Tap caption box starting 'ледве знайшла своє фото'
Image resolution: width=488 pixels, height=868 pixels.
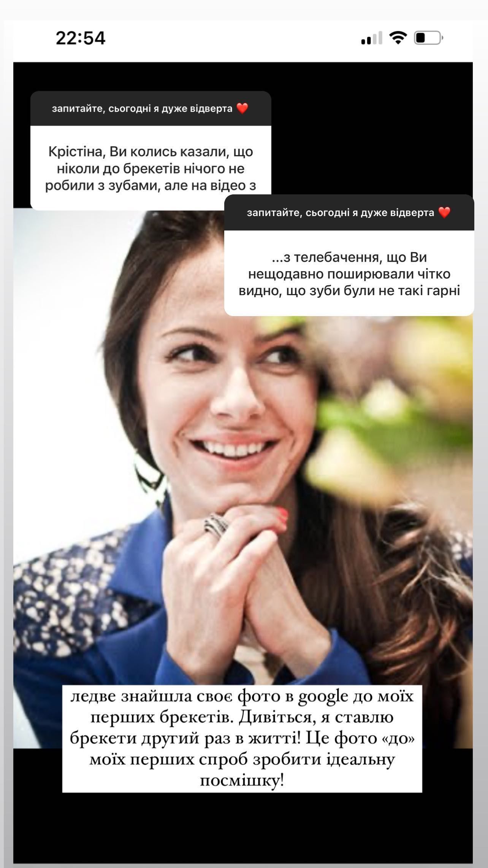click(x=242, y=738)
